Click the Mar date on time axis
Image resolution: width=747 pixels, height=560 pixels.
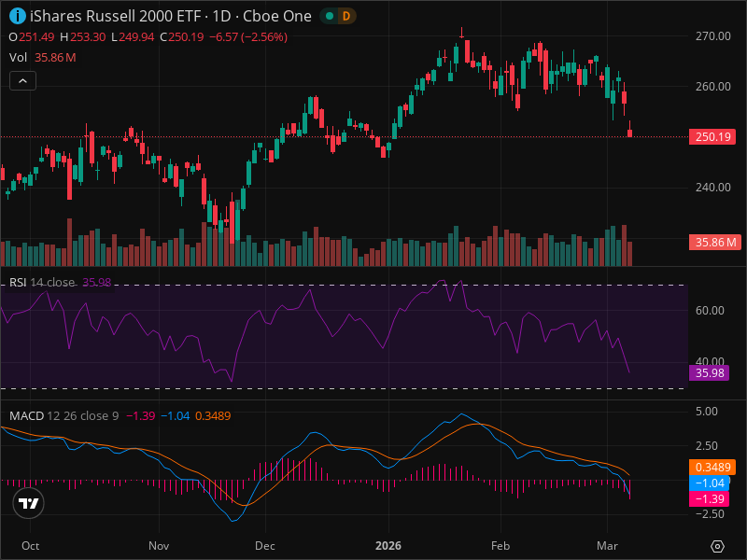608,546
